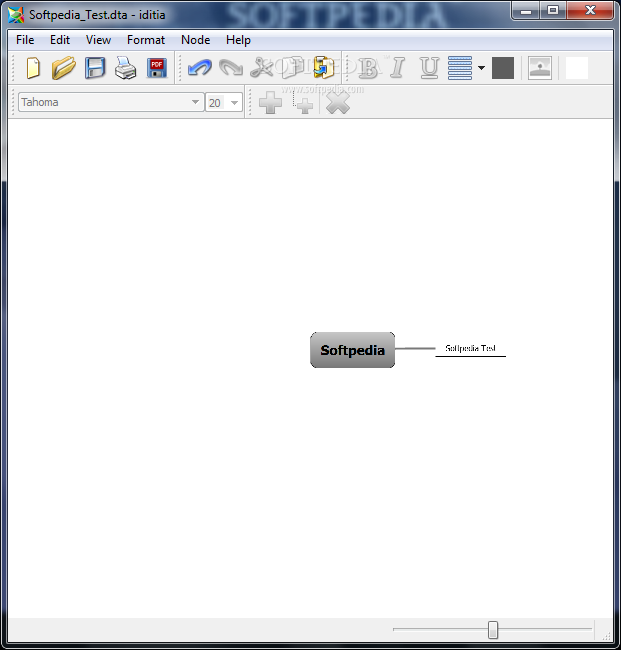The height and width of the screenshot is (650, 621).
Task: Paste using the clipboard icon
Action: (323, 68)
